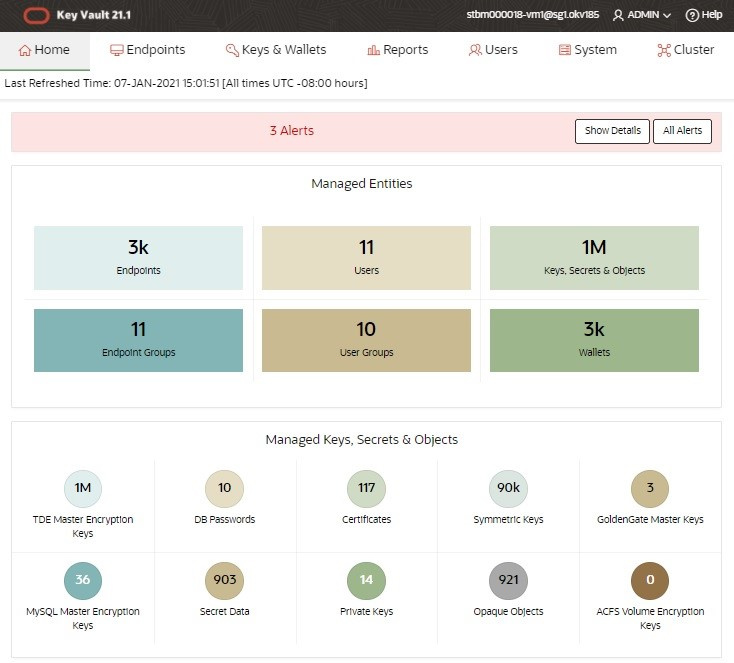Click the ADMIN user profile icon
The image size is (734, 663).
618,15
